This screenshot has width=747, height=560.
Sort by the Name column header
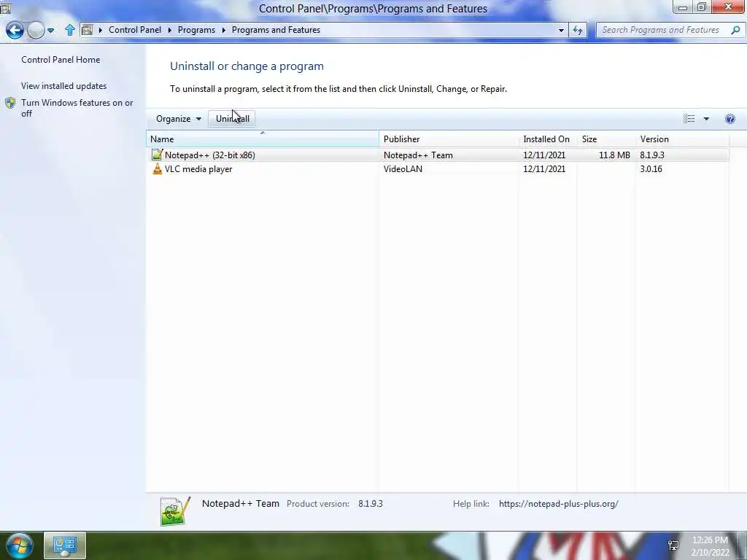click(x=263, y=139)
